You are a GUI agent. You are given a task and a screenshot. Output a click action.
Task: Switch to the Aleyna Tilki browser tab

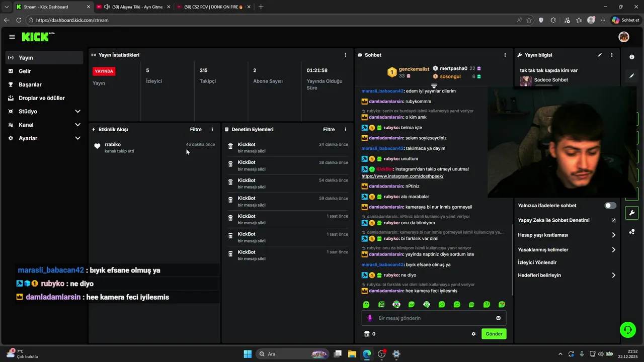(x=133, y=7)
